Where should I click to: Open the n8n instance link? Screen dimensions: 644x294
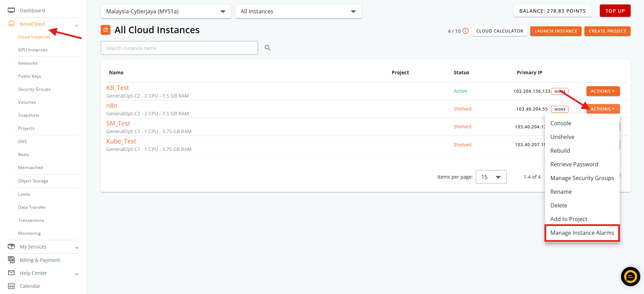point(112,106)
